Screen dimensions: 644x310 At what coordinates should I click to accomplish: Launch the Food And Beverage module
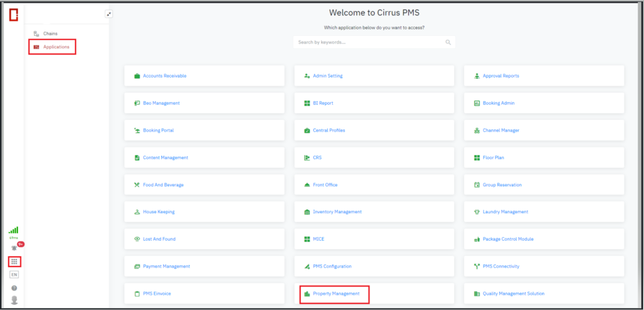coord(163,185)
